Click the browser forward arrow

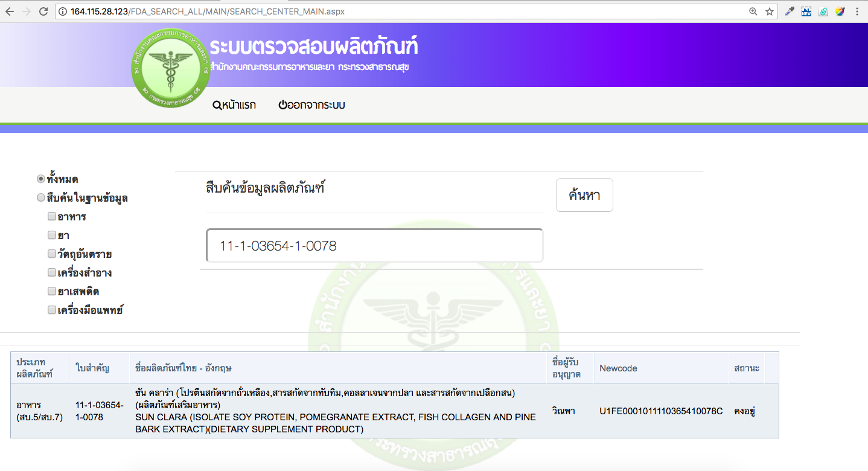point(27,11)
